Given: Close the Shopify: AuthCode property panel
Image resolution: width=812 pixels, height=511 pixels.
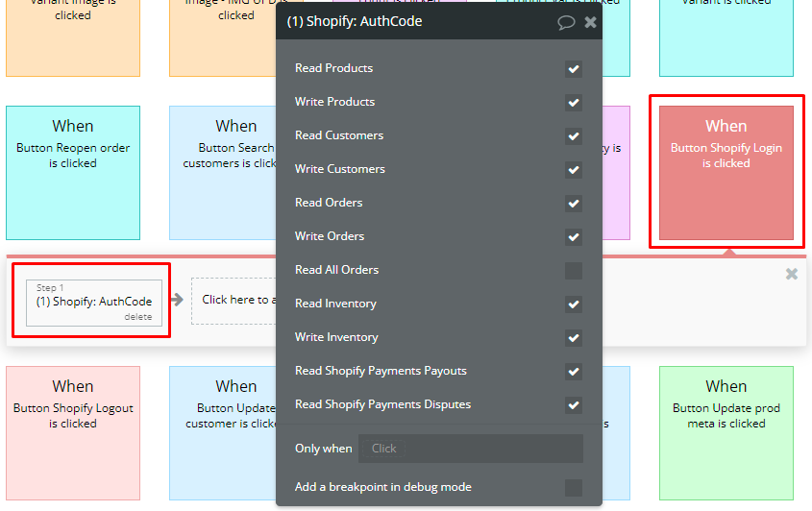Looking at the screenshot, I should pyautogui.click(x=590, y=22).
